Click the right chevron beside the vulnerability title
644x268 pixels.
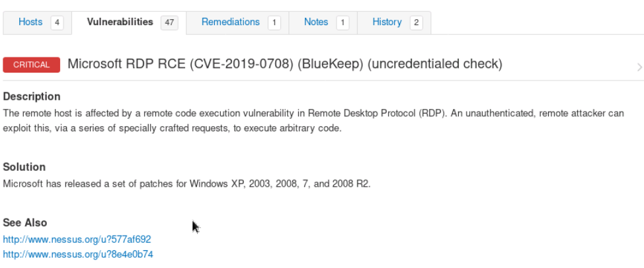click(639, 67)
